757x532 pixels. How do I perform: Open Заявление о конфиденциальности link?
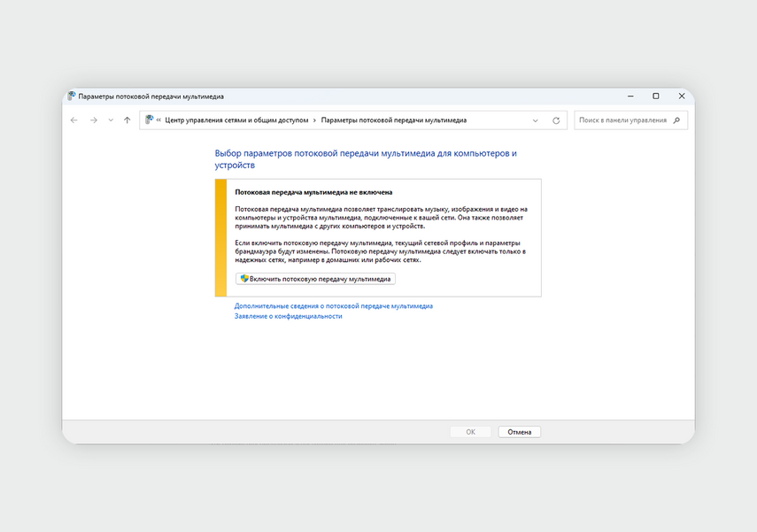tap(289, 316)
